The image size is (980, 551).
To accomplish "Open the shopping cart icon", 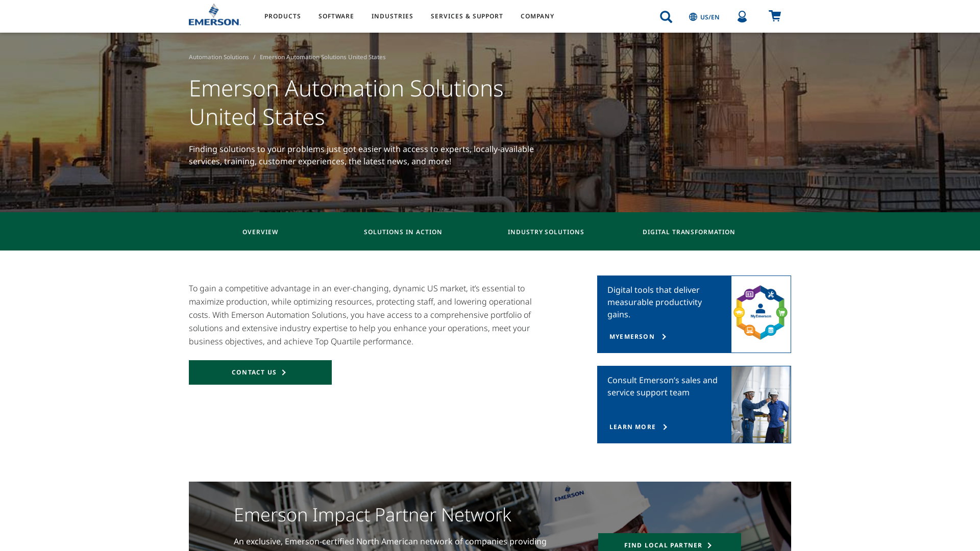I will click(775, 15).
